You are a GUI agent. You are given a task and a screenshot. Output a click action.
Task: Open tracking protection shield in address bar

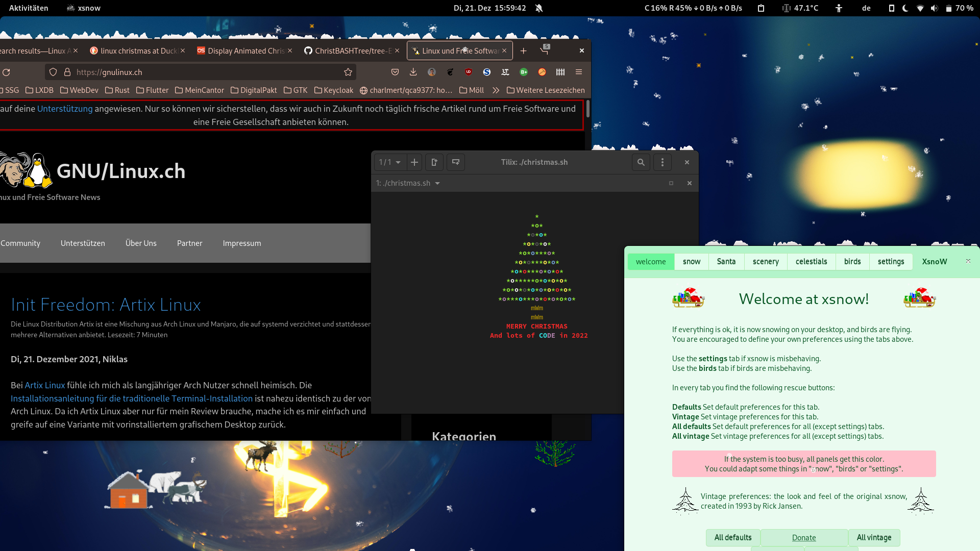53,72
